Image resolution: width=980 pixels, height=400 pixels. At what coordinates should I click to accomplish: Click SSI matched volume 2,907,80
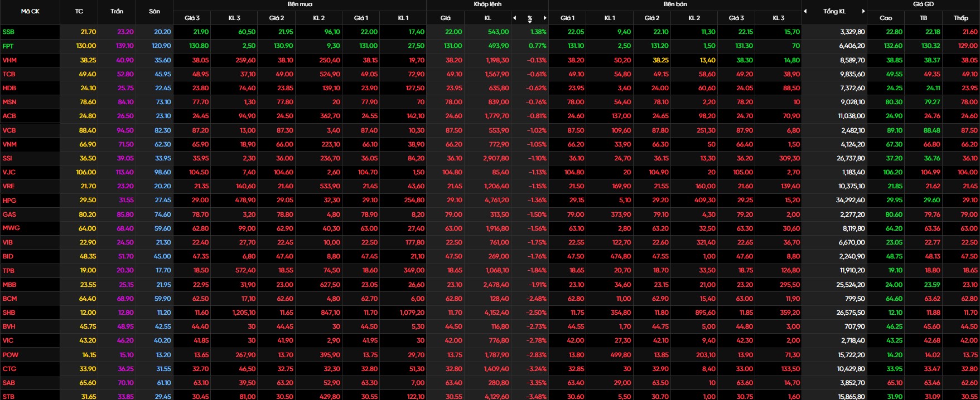[496, 158]
